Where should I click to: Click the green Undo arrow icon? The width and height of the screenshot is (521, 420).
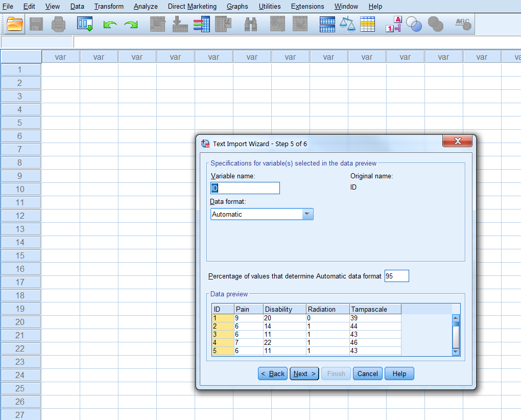pyautogui.click(x=110, y=25)
